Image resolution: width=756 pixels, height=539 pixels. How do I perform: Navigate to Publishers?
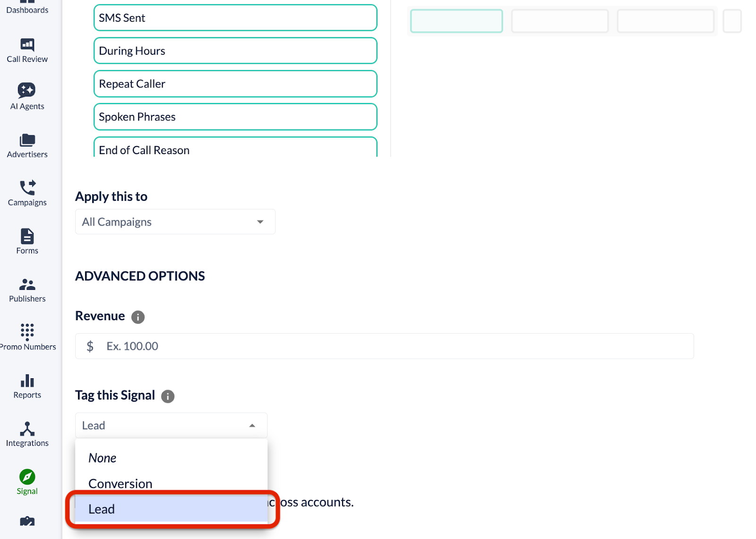(27, 290)
